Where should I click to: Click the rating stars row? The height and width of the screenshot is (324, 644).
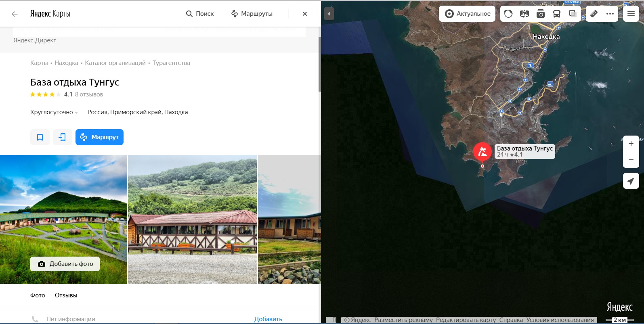pyautogui.click(x=46, y=94)
